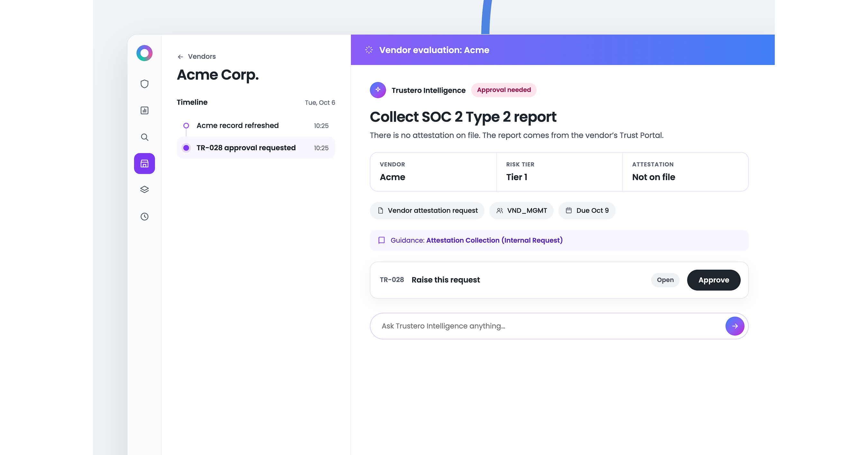The width and height of the screenshot is (868, 455).
Task: Select the Acme record refreshed timeline entry
Action: pyautogui.click(x=256, y=125)
